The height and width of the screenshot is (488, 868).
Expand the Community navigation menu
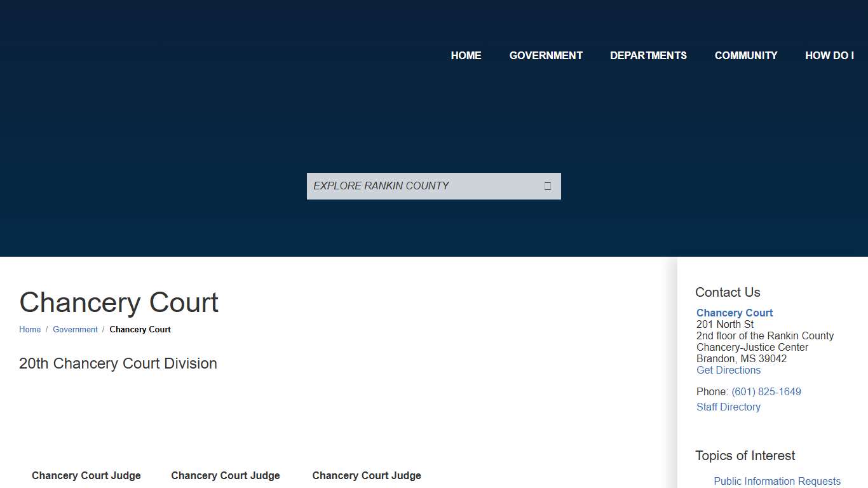pyautogui.click(x=746, y=55)
